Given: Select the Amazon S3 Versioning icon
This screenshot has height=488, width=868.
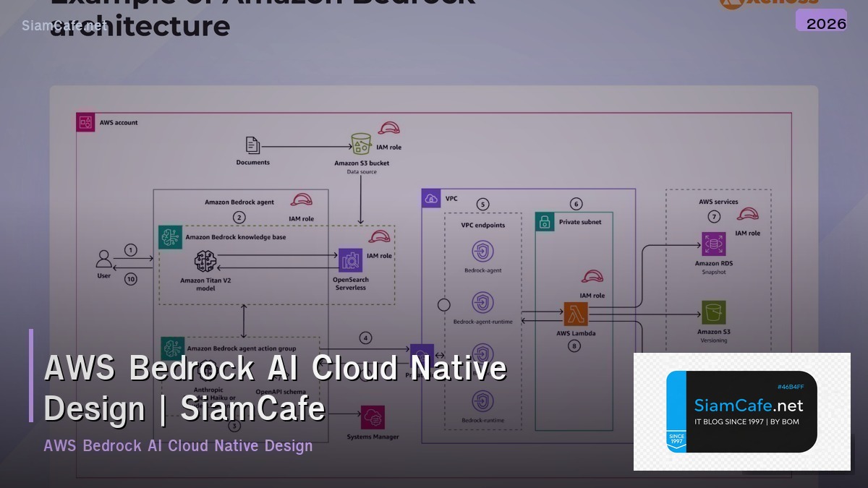Looking at the screenshot, I should pyautogui.click(x=713, y=311).
